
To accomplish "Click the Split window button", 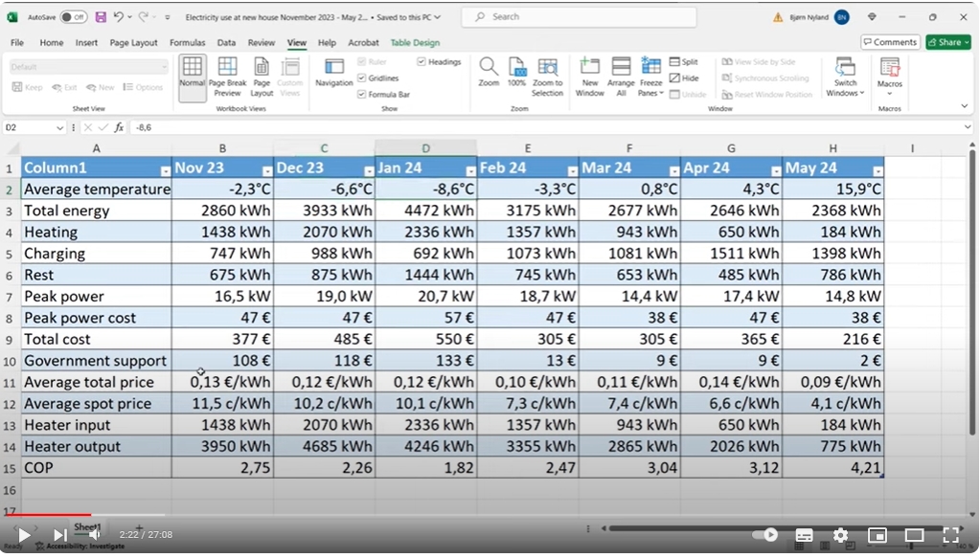I will tap(683, 61).
